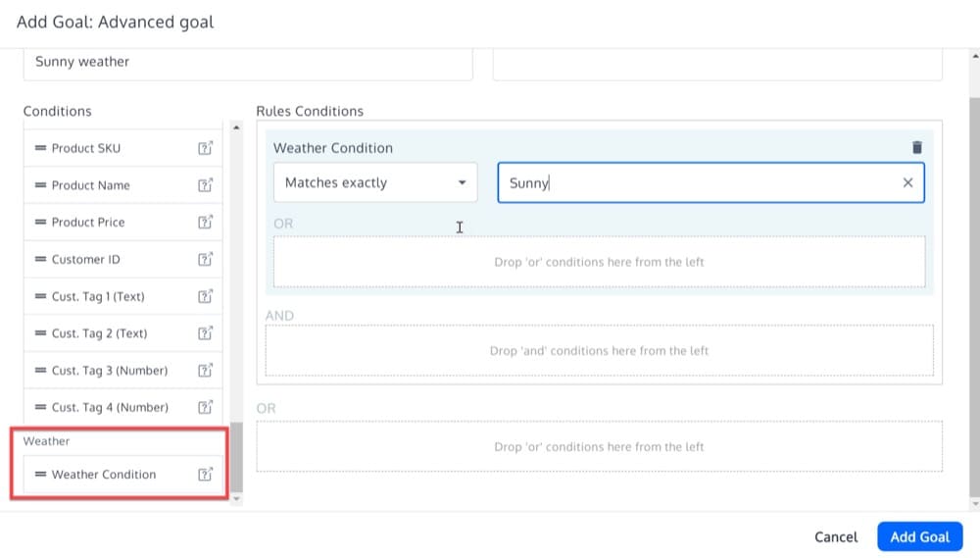The height and width of the screenshot is (558, 980).
Task: Open the Matches exactly dropdown
Action: 375,182
